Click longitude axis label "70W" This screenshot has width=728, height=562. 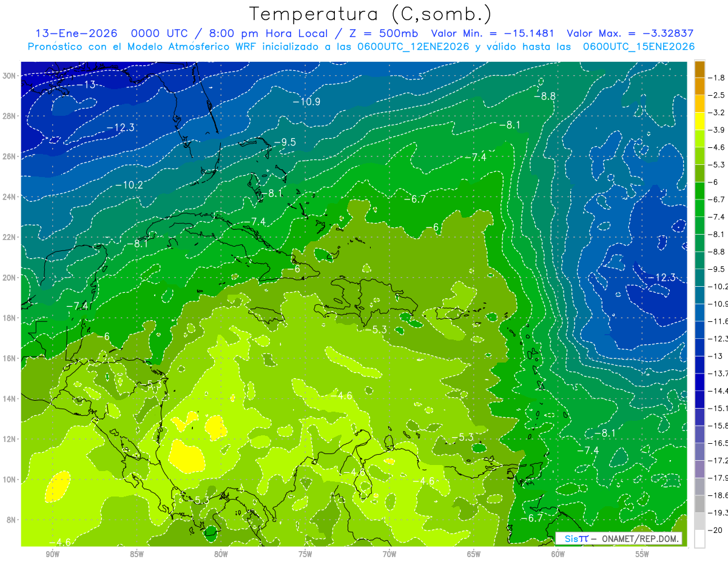click(389, 554)
